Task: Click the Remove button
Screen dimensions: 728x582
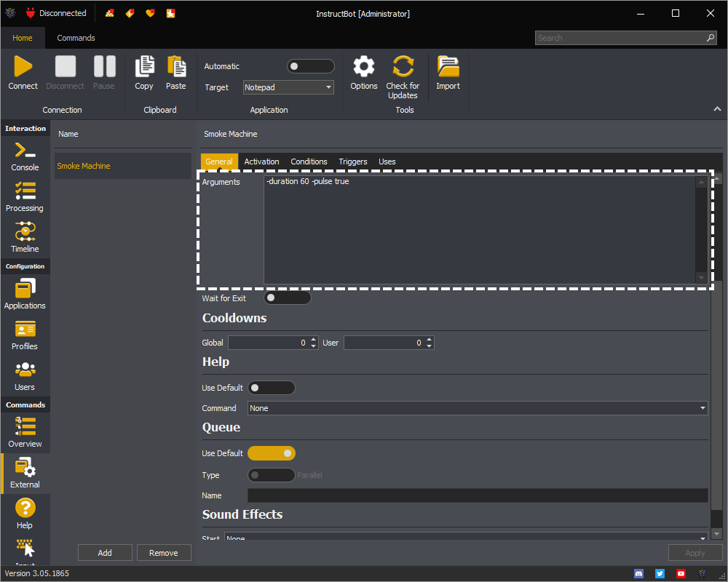Action: (x=164, y=553)
